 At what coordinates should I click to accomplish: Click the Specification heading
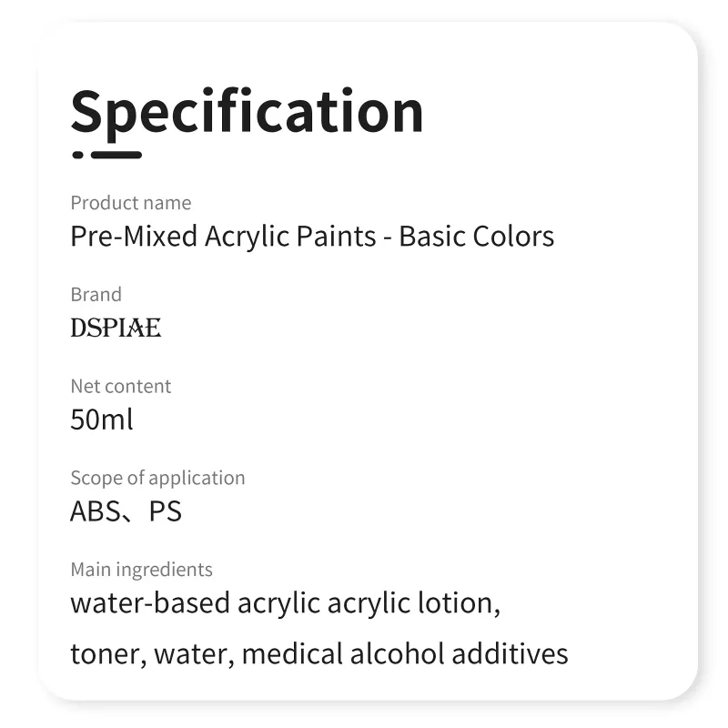point(247,112)
